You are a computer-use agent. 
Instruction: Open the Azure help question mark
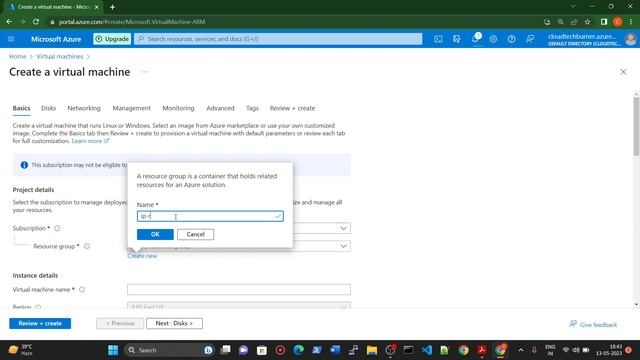pos(511,39)
